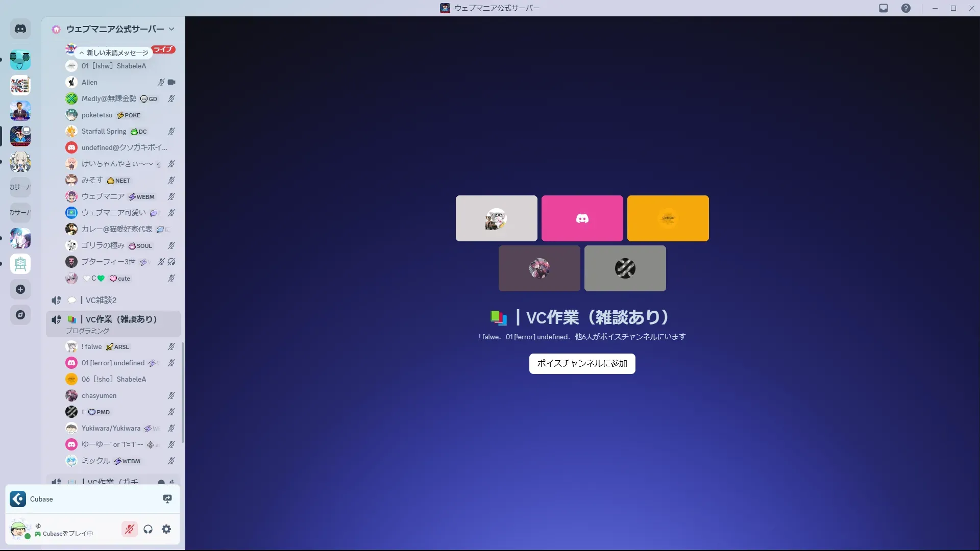
Task: Click the Add a Server plus icon
Action: [x=20, y=289]
